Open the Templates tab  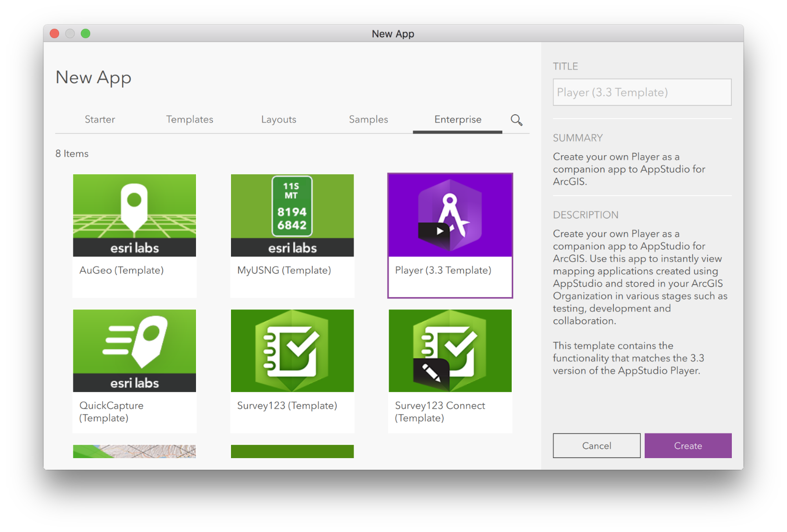[x=190, y=119]
